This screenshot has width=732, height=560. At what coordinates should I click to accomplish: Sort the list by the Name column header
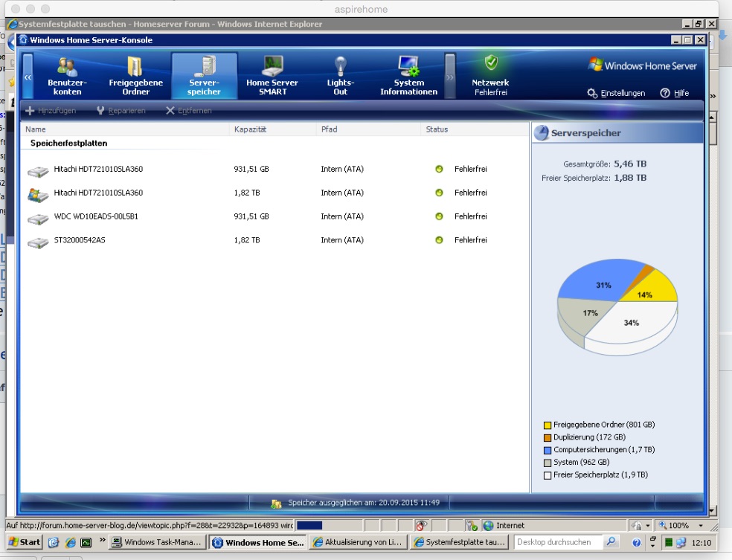tap(125, 129)
